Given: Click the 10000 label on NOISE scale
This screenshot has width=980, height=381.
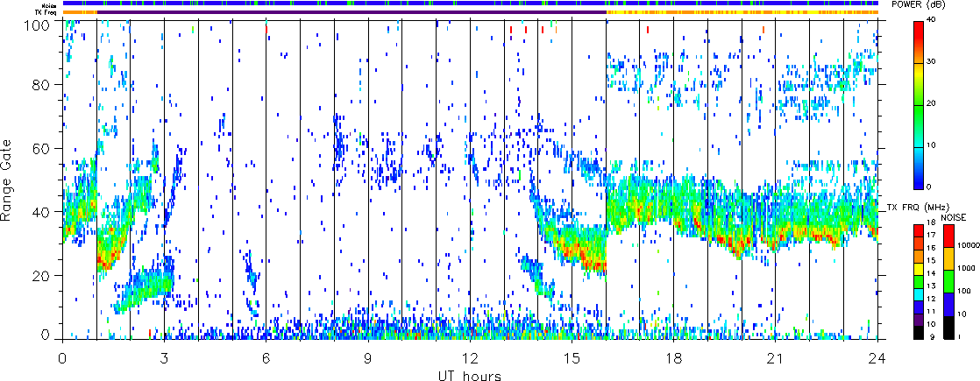Looking at the screenshot, I should click(x=969, y=246).
